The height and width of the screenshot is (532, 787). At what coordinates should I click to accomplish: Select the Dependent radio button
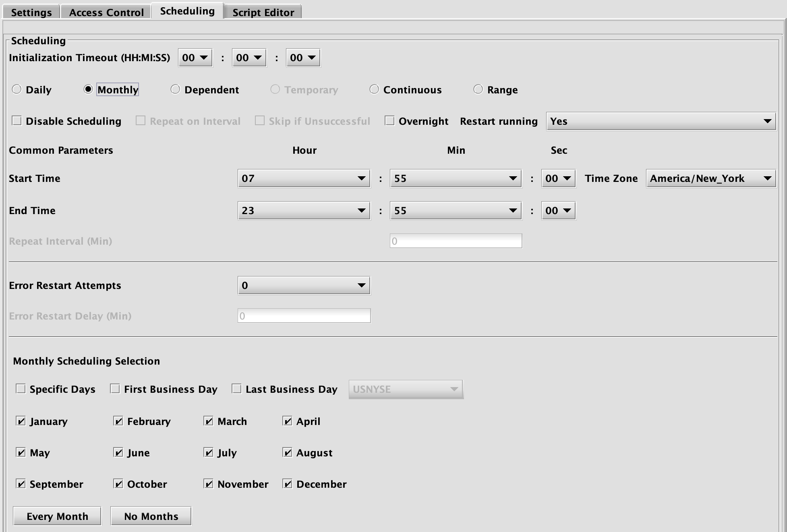click(175, 89)
